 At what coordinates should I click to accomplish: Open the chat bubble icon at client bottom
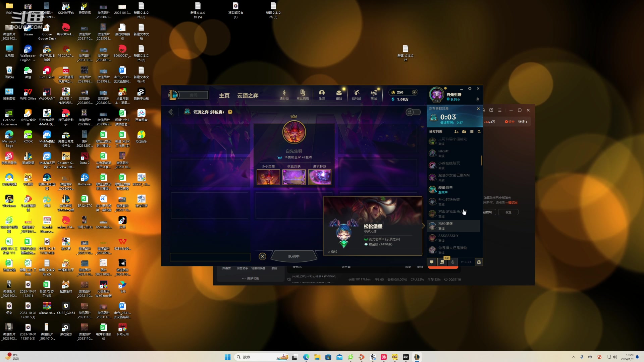click(432, 262)
